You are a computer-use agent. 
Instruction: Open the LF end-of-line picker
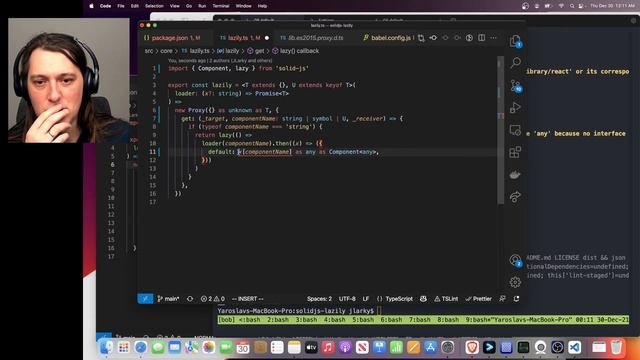click(366, 299)
